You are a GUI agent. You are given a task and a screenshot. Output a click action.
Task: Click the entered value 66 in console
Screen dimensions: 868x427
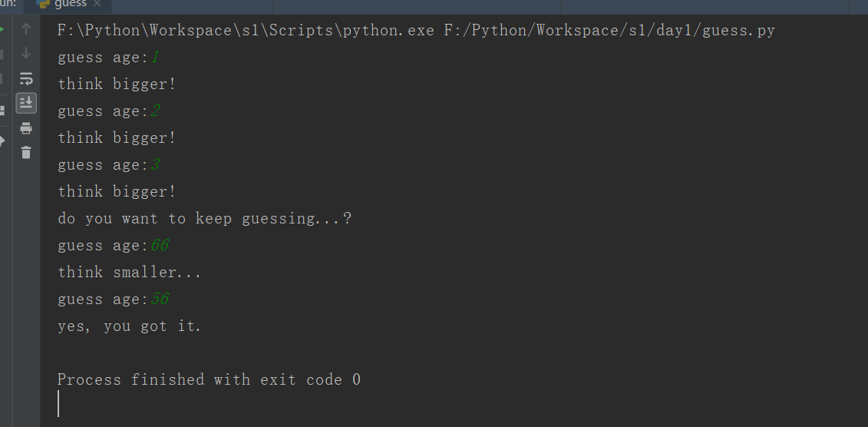tap(160, 245)
